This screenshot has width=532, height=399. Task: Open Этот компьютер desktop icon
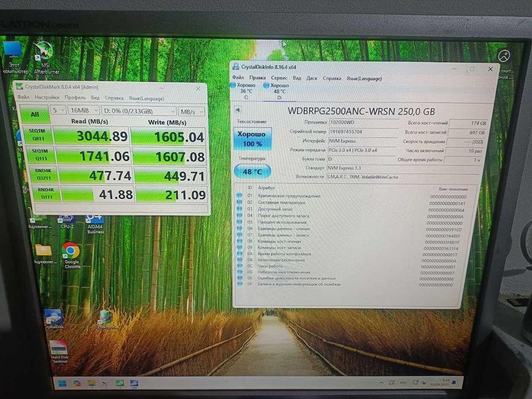[14, 58]
